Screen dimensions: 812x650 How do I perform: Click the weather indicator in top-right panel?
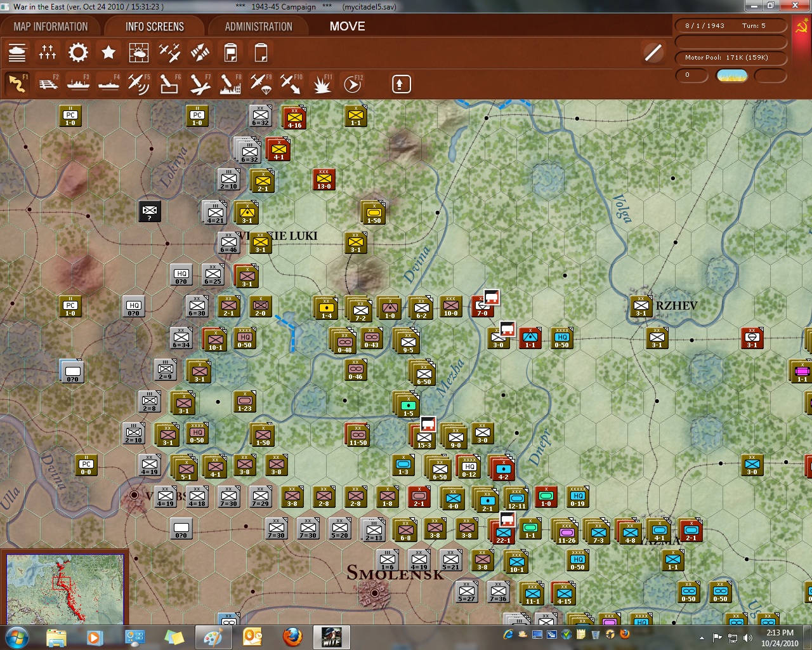tap(731, 76)
